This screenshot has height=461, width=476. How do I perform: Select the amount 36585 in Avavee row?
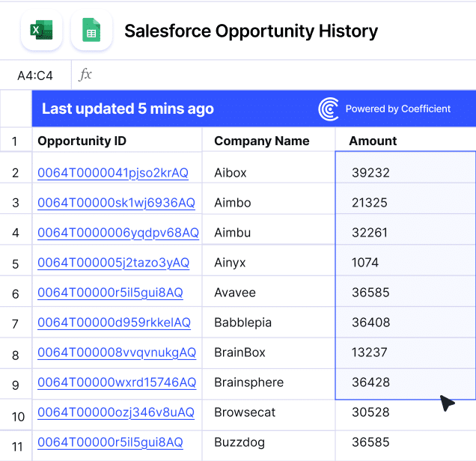pos(406,291)
